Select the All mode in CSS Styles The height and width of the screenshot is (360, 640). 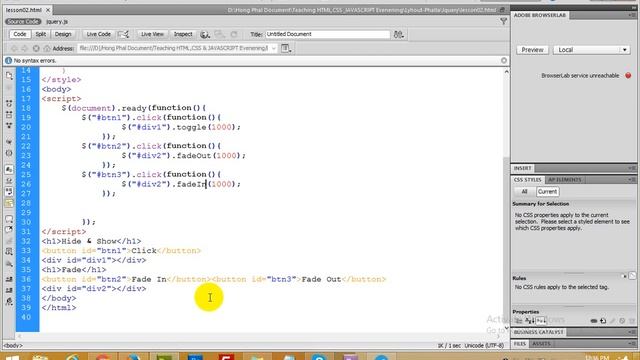(x=524, y=191)
